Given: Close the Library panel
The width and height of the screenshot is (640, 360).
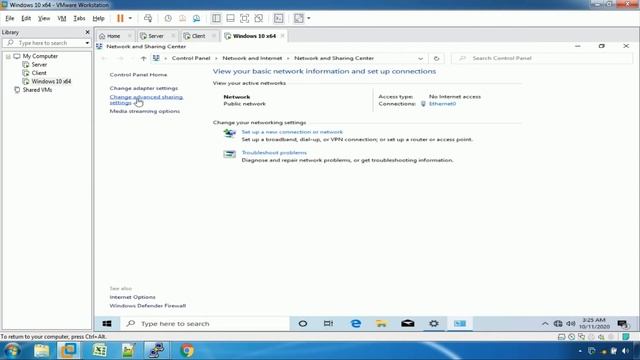Looking at the screenshot, I should pos(87,32).
